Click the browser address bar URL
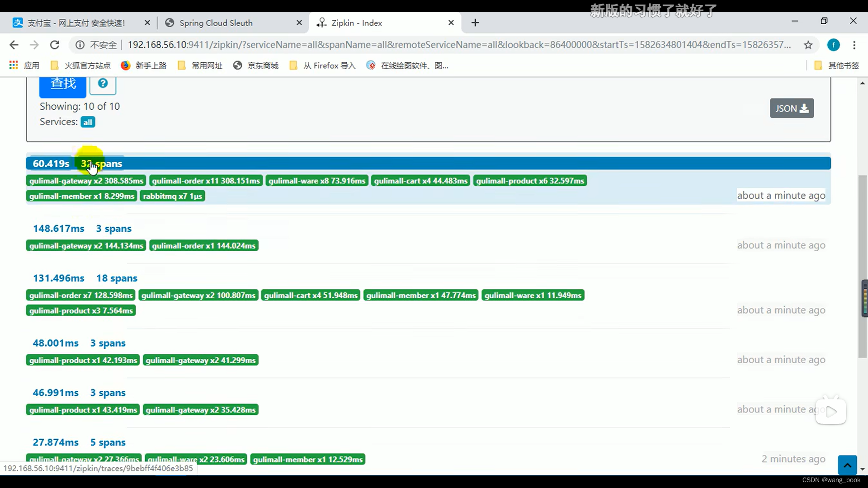Viewport: 868px width, 488px height. point(459,45)
